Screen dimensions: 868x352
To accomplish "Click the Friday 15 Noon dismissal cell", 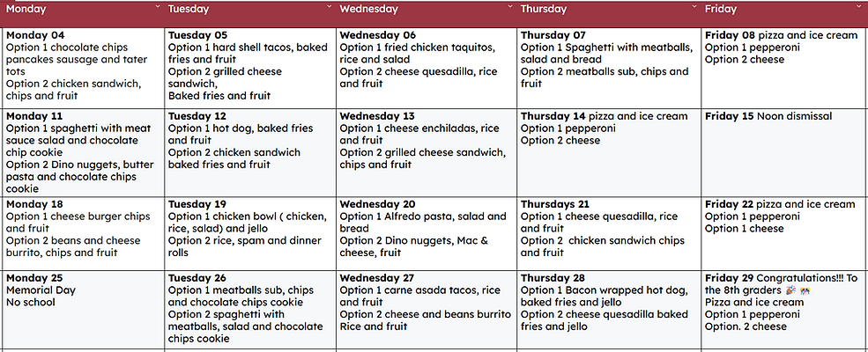I will pyautogui.click(x=784, y=152).
